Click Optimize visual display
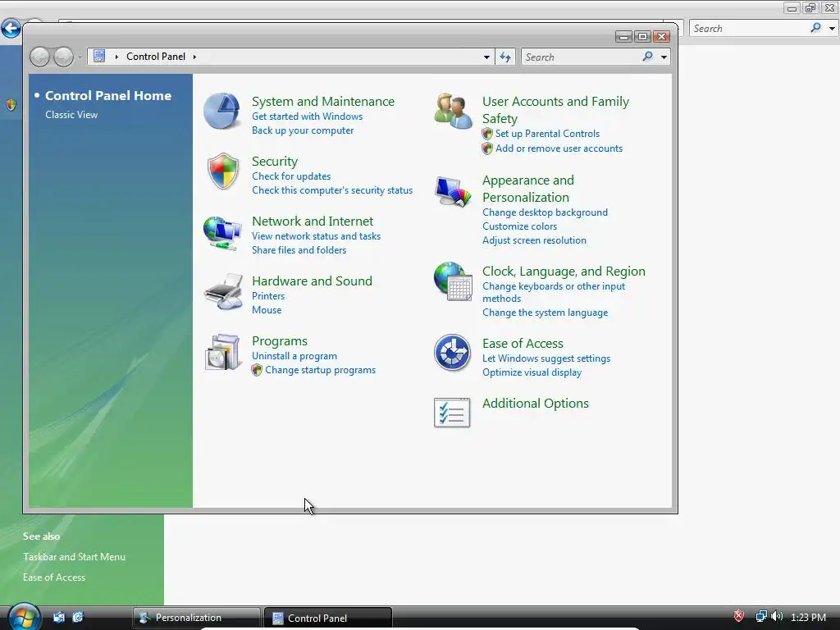Image resolution: width=840 pixels, height=630 pixels. pyautogui.click(x=532, y=372)
